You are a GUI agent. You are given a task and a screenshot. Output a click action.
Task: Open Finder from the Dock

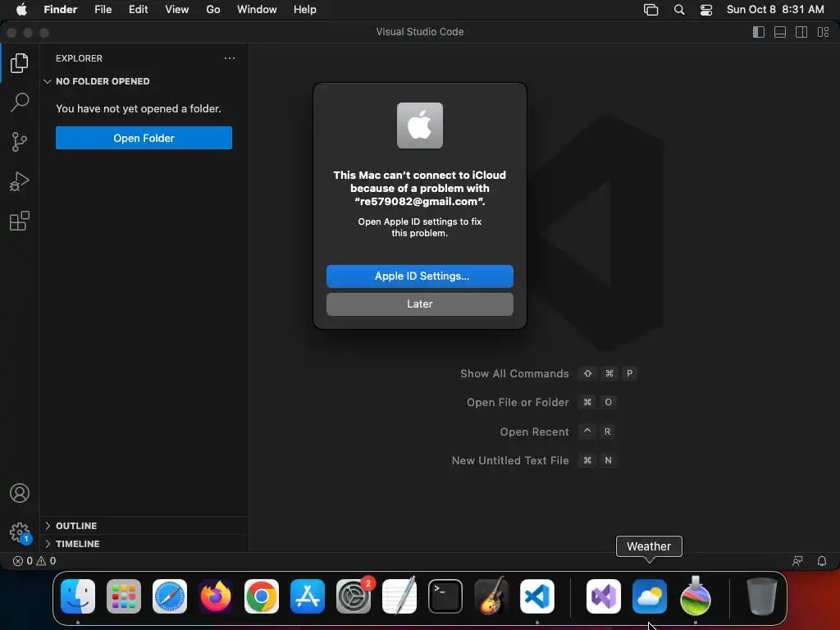78,596
